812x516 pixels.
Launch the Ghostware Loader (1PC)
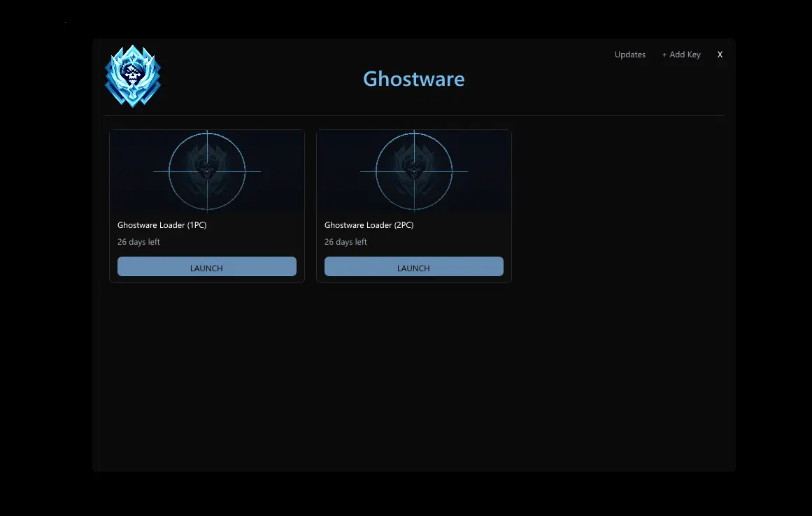[206, 266]
